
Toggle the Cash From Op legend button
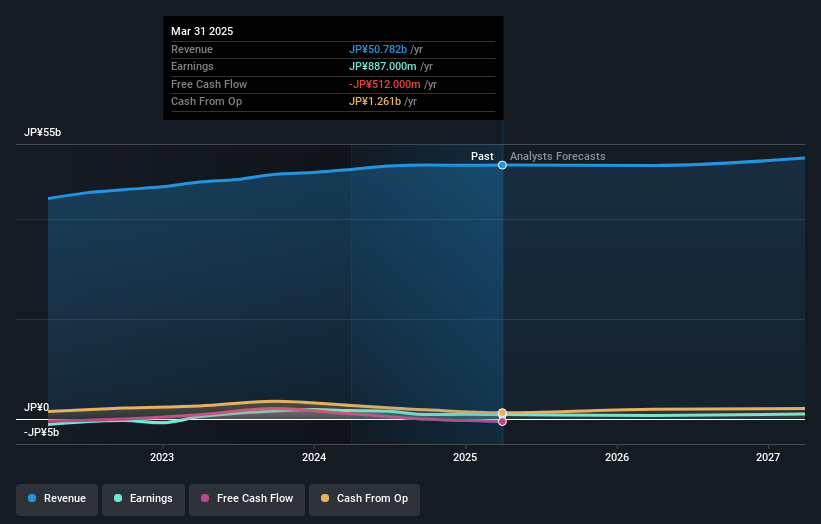[364, 499]
